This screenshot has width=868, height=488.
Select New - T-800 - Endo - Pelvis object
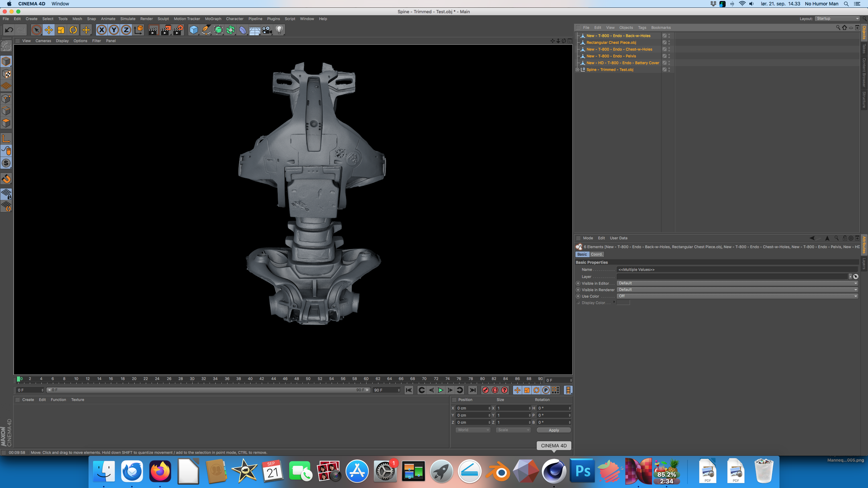point(611,56)
